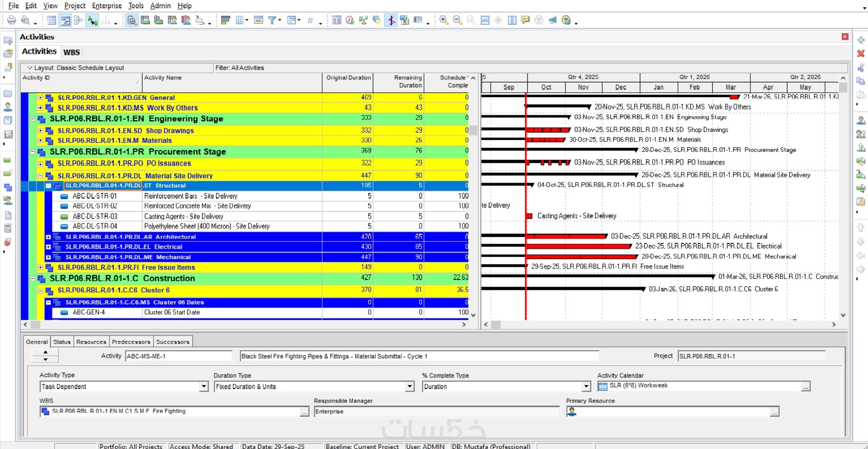Open the Duration Type dropdown
The width and height of the screenshot is (868, 449).
coord(410,387)
